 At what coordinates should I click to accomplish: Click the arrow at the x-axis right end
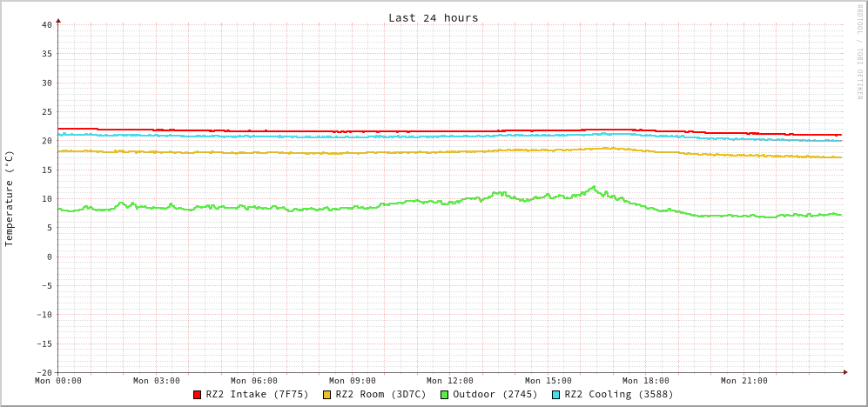[844, 372]
